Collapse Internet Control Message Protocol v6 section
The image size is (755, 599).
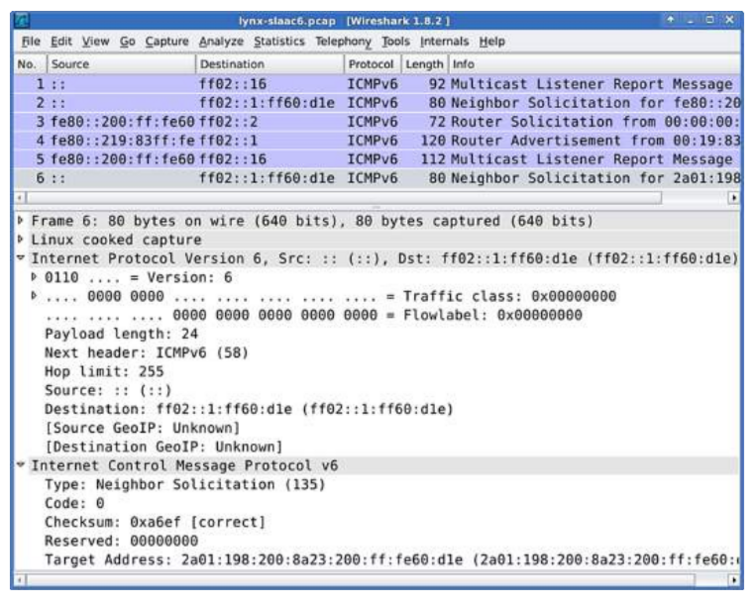click(22, 464)
